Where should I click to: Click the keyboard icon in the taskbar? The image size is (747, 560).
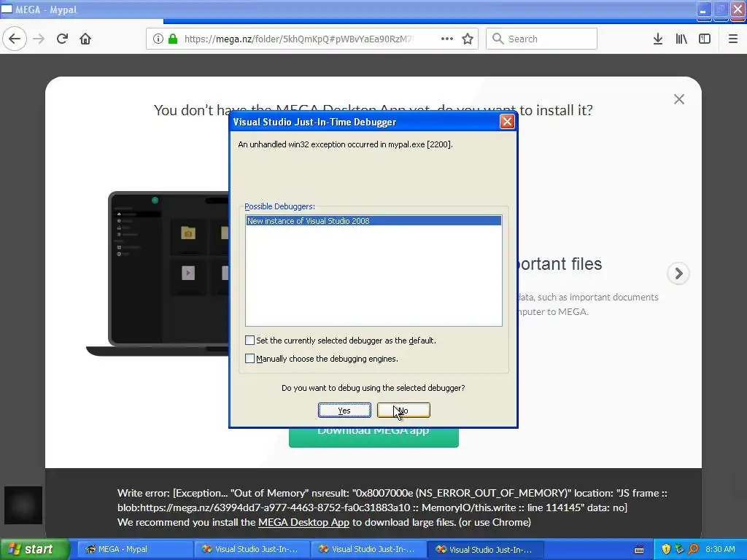(639, 550)
